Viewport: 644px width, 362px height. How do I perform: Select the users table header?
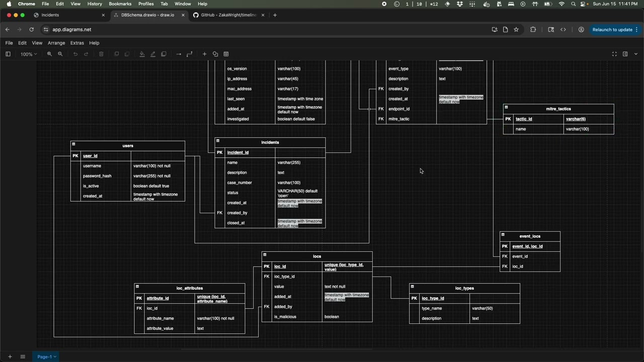pos(128,146)
